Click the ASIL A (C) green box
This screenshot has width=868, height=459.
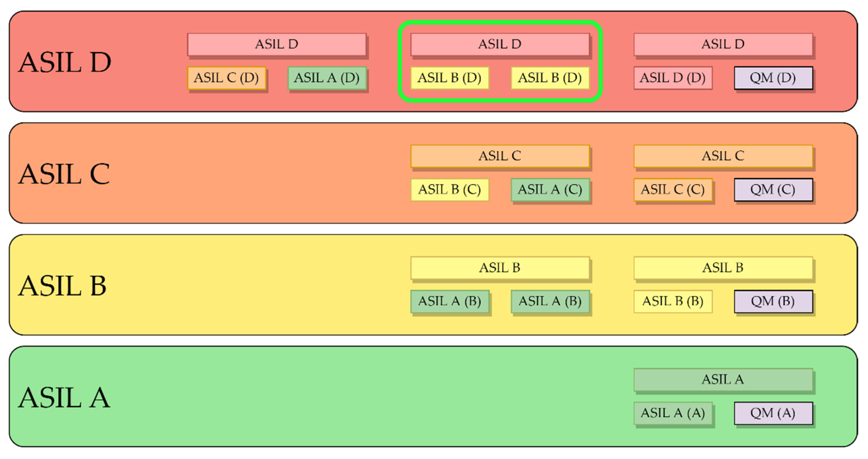coord(550,190)
